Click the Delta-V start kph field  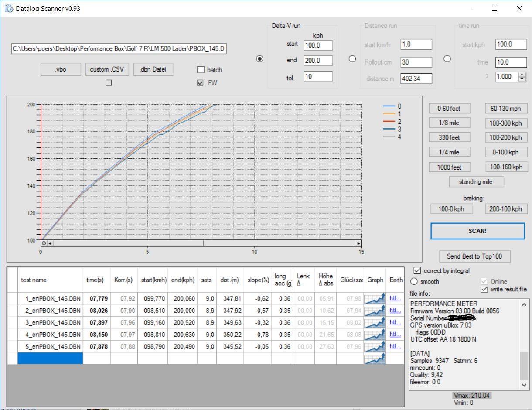pos(317,45)
